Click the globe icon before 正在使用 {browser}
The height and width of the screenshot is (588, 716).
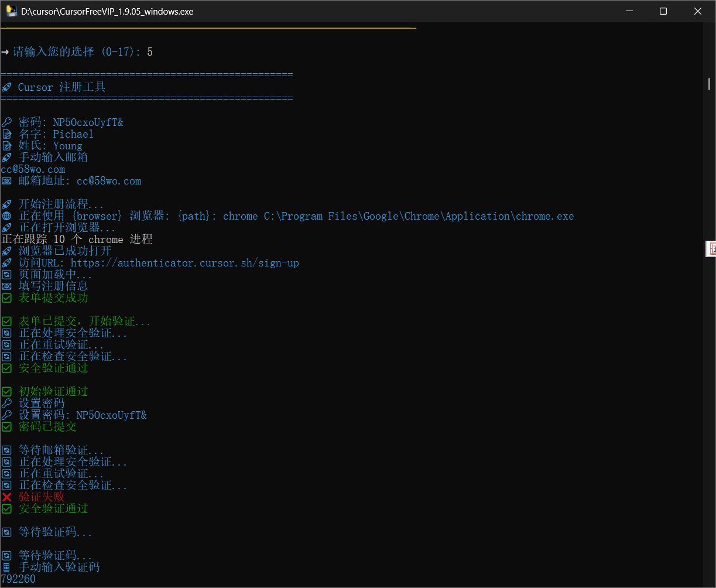6,216
